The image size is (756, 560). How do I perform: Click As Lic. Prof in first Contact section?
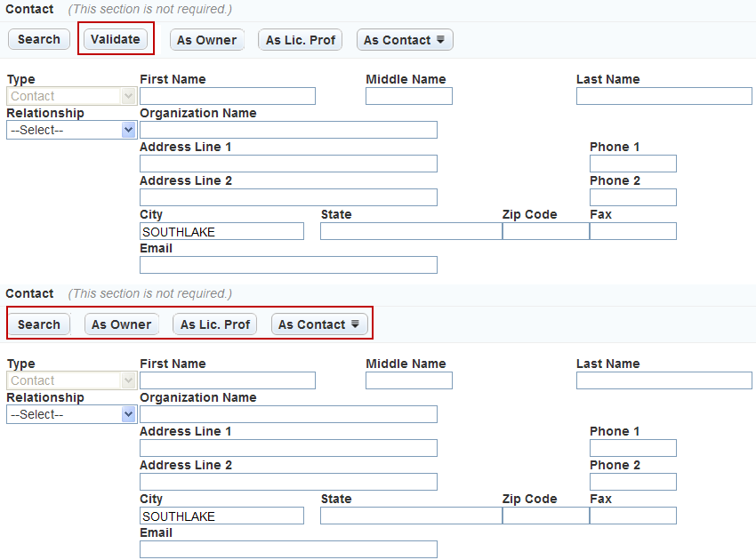(300, 40)
